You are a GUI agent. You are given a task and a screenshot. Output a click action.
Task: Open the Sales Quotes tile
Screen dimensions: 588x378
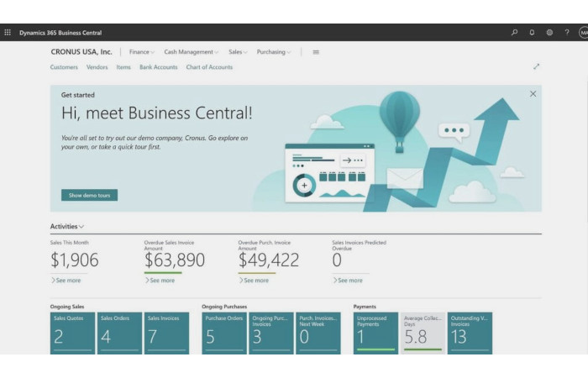[x=73, y=333]
